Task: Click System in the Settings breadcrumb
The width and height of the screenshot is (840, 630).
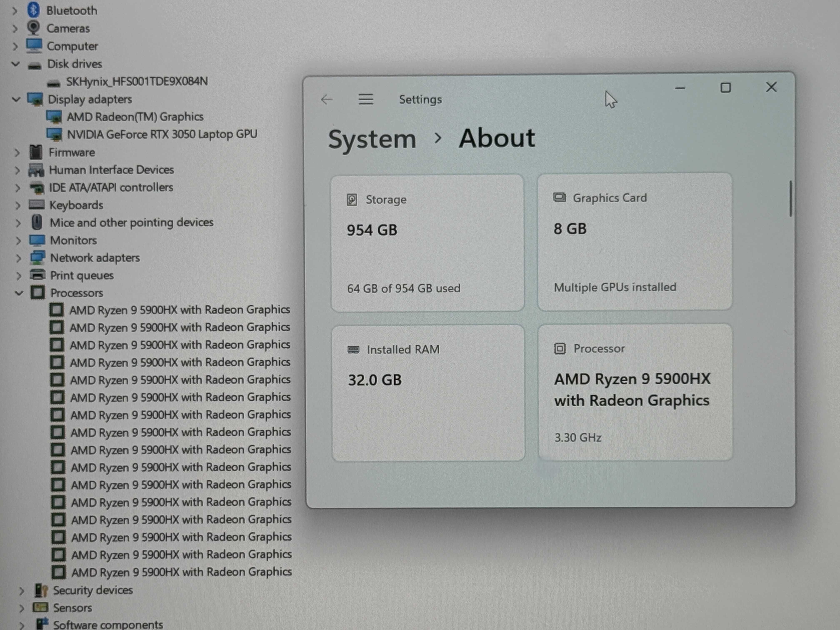Action: coord(372,139)
